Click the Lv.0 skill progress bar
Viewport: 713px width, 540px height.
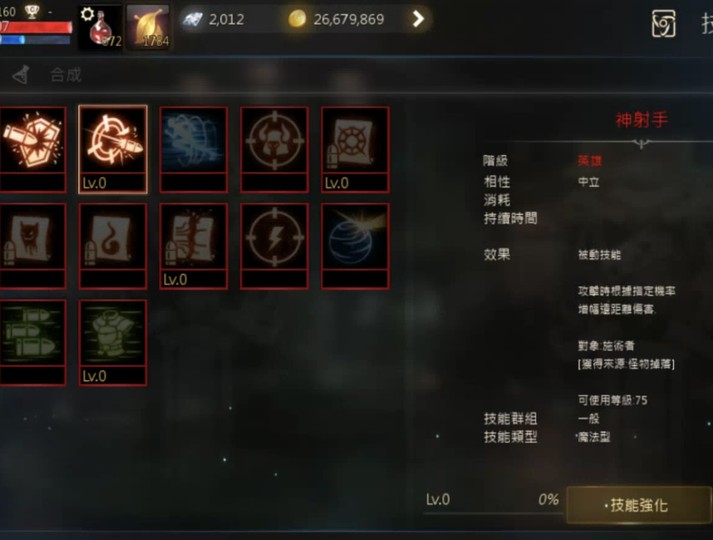tap(492, 504)
